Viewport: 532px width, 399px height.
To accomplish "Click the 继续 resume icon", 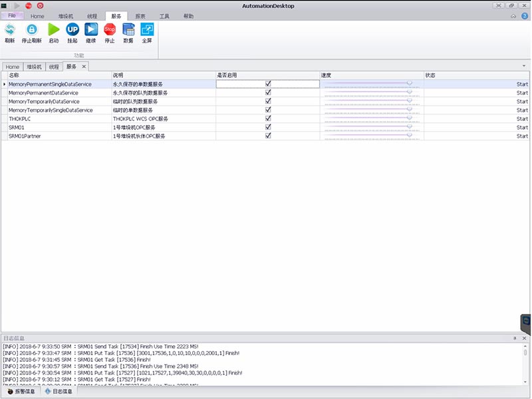I will coord(91,30).
